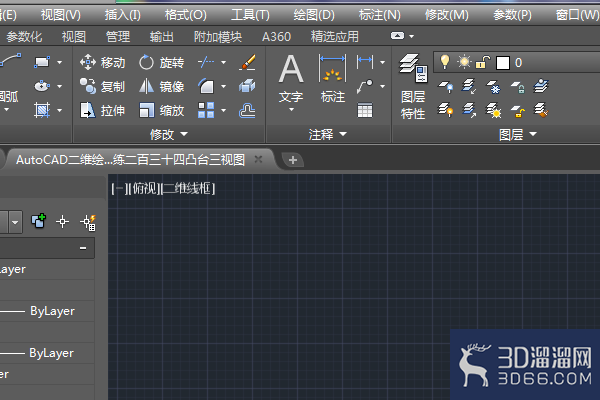600x400 pixels.
Task: Close the AutoCAD drawing file tab
Action: point(258,159)
